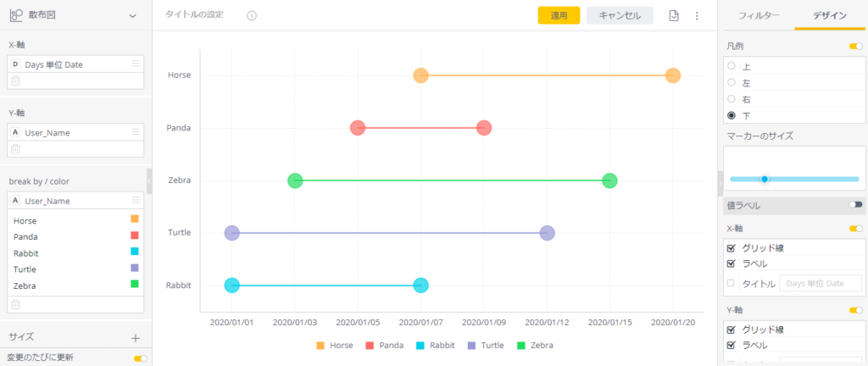Click the plus icon next to サイズ

(x=136, y=337)
